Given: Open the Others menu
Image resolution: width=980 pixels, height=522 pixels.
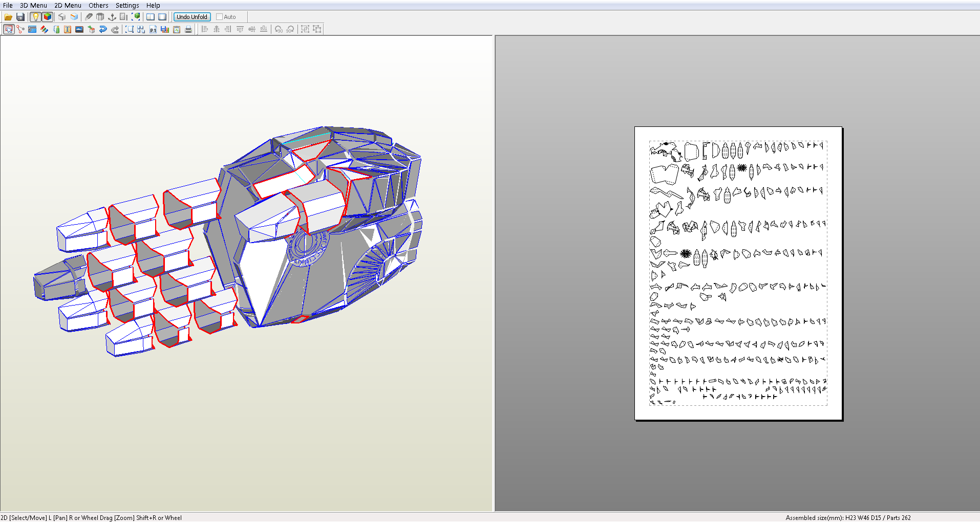Looking at the screenshot, I should (x=98, y=5).
